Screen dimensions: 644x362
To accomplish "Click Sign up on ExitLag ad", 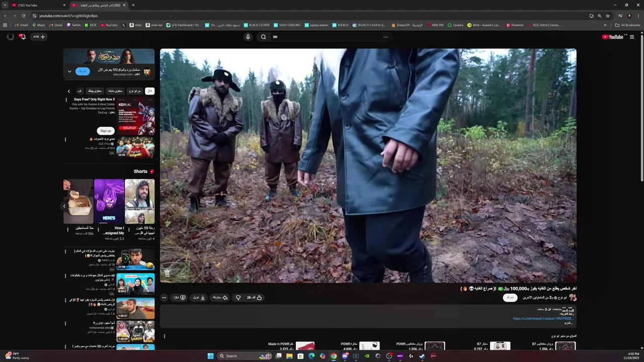I will 106,131.
